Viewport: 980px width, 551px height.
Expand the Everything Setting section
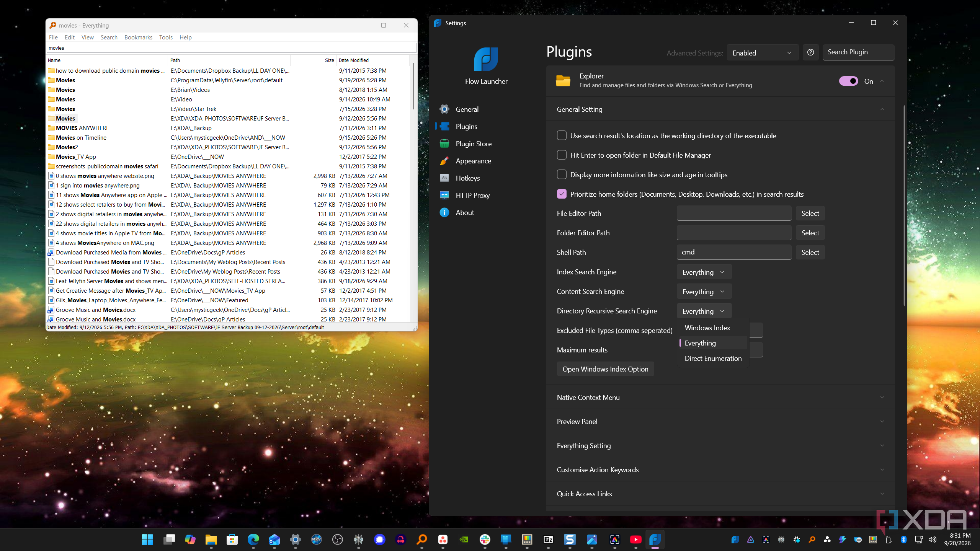[x=720, y=445]
